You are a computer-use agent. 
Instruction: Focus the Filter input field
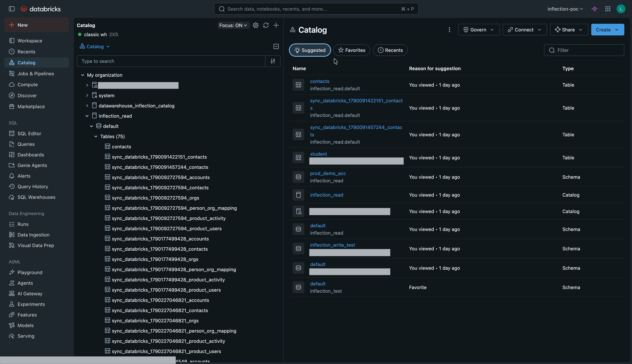[584, 50]
